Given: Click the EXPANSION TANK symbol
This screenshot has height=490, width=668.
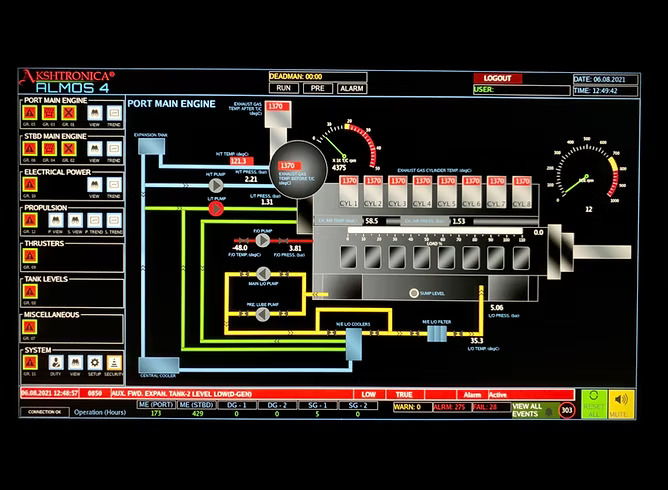Looking at the screenshot, I should [x=151, y=146].
